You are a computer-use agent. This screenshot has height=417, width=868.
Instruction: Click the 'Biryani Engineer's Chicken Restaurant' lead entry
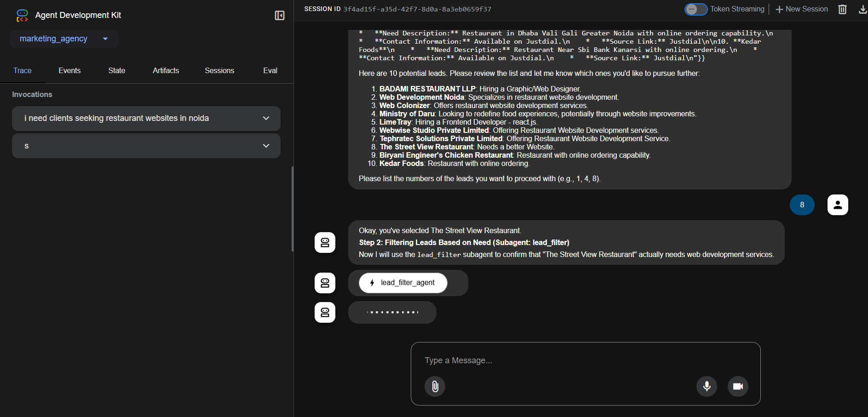point(515,155)
